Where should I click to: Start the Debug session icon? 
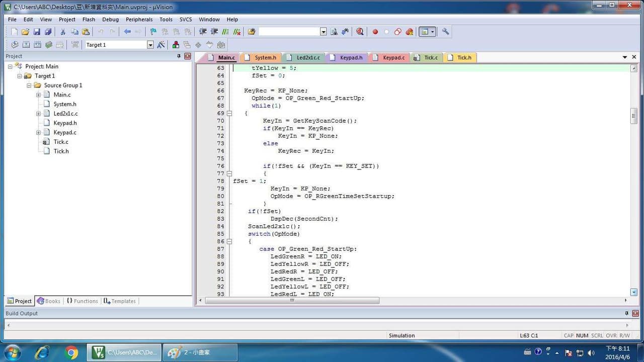360,32
